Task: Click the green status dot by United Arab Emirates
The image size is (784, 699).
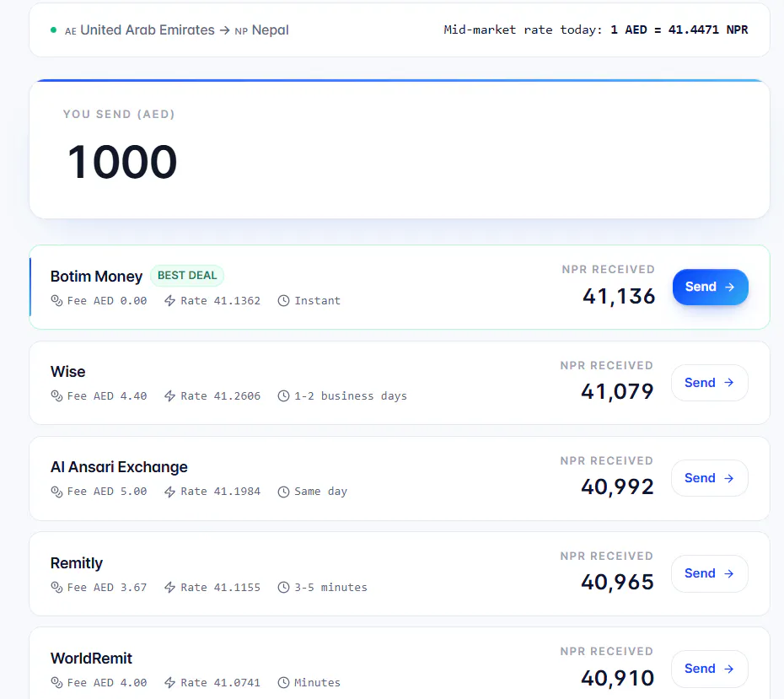Action: tap(53, 30)
